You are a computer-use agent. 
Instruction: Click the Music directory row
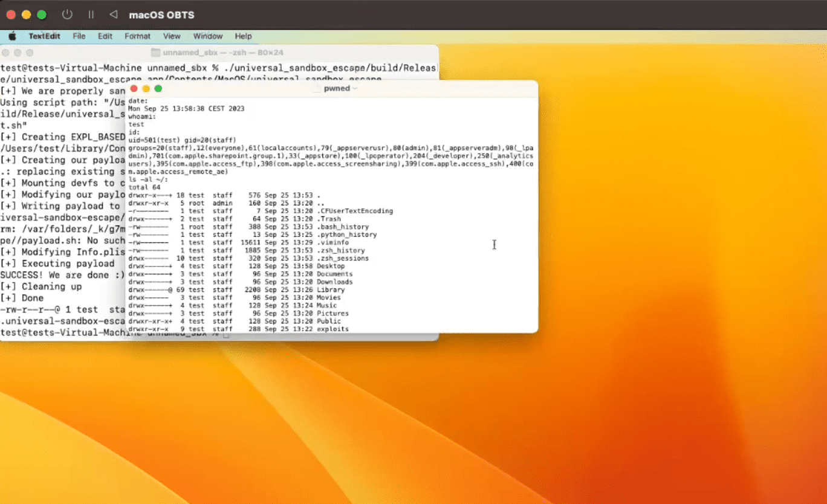[x=233, y=305]
